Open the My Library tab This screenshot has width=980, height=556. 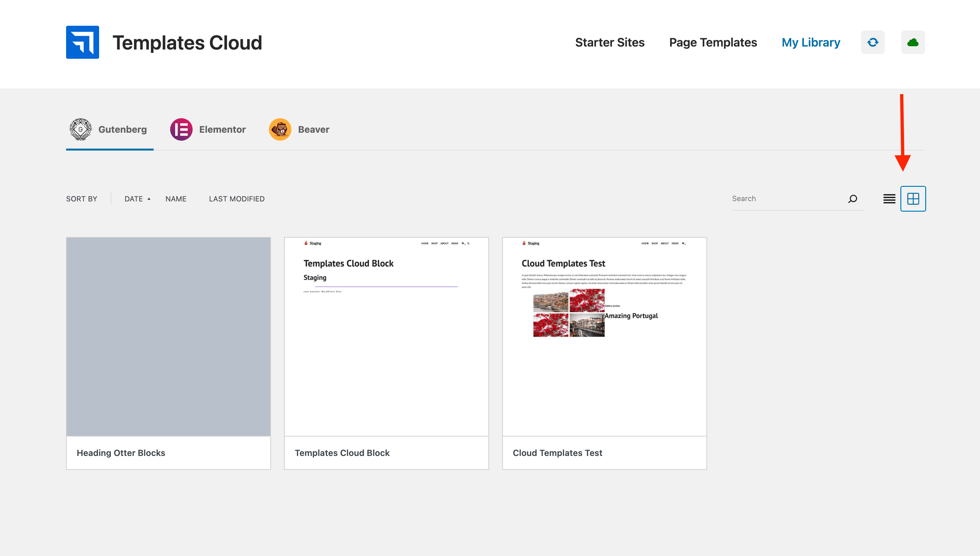(810, 42)
